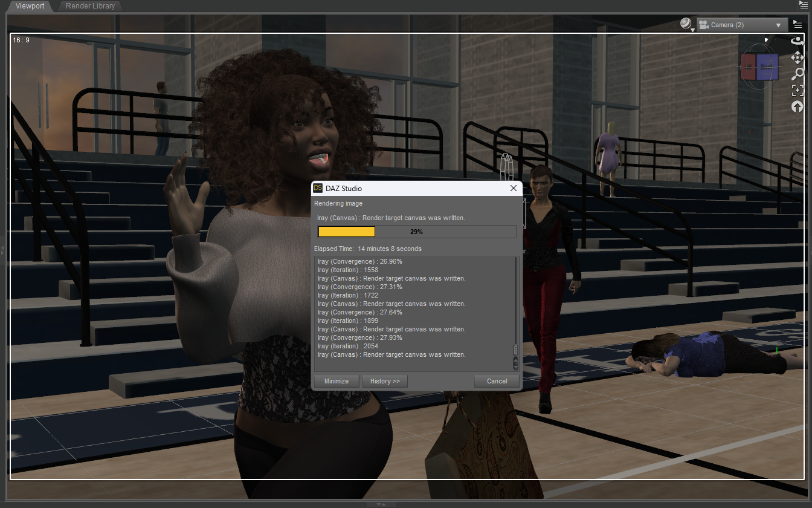Click the 16 : 9 aspect ratio label
812x508 pixels.
tap(21, 40)
